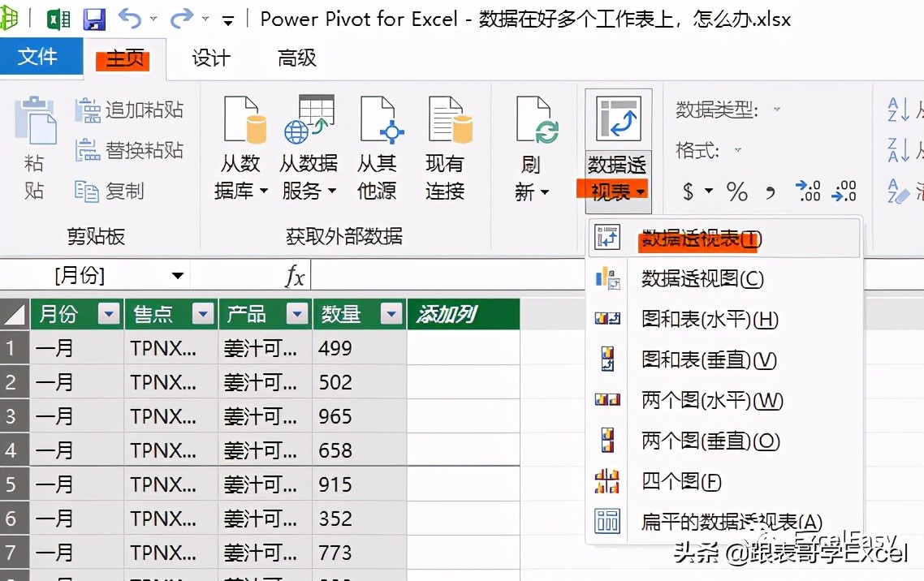The height and width of the screenshot is (581, 924).
Task: Choose 图和表(垂直)(V) menu item
Action: [x=725, y=359]
